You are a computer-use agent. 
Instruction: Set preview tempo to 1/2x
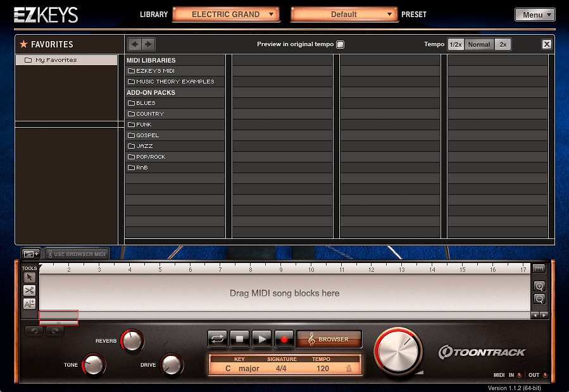point(456,45)
